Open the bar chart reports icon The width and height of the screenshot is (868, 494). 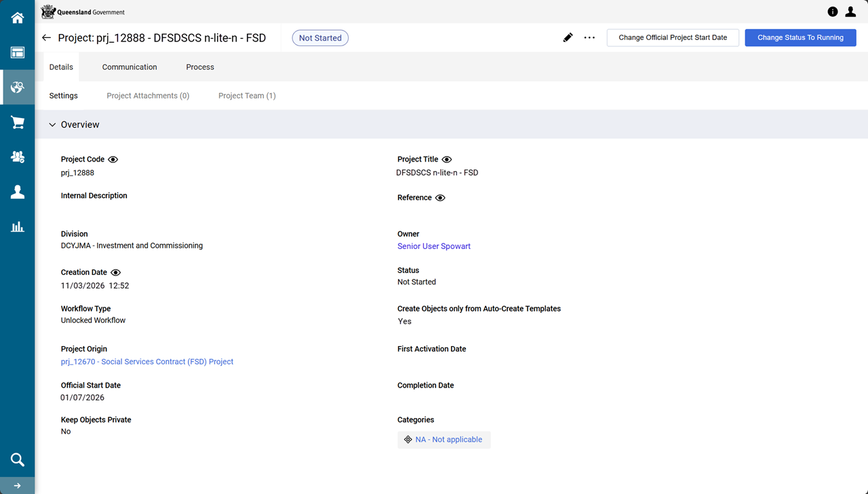click(x=18, y=227)
